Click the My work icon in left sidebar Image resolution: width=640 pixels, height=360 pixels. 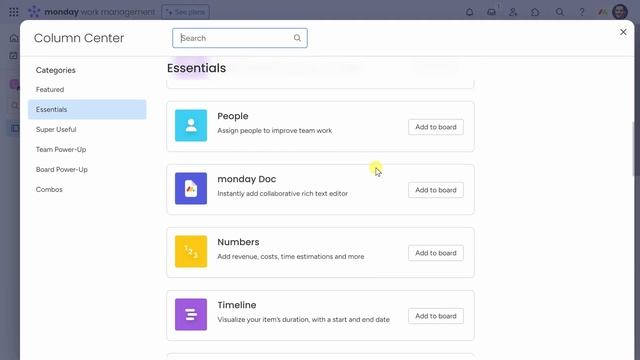tap(13, 56)
